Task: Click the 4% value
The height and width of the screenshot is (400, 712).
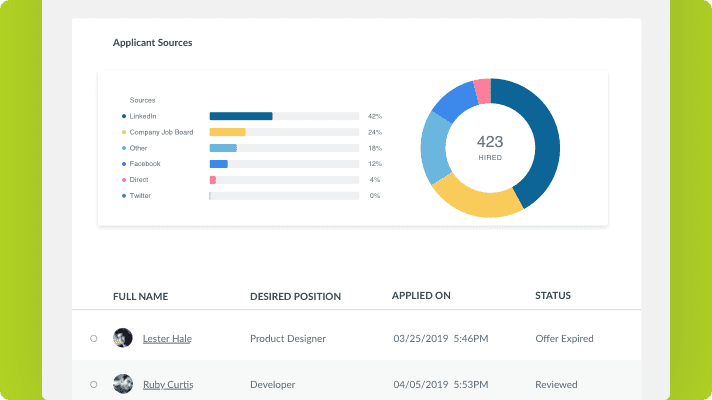Action: point(375,180)
